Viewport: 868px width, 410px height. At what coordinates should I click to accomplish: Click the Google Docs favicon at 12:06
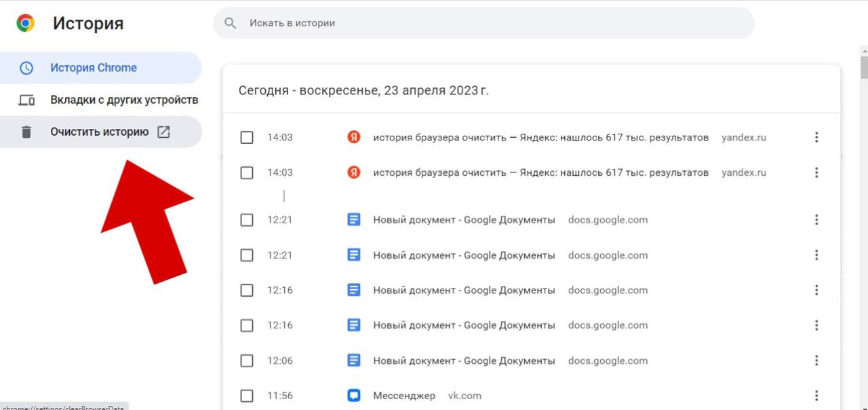point(353,360)
